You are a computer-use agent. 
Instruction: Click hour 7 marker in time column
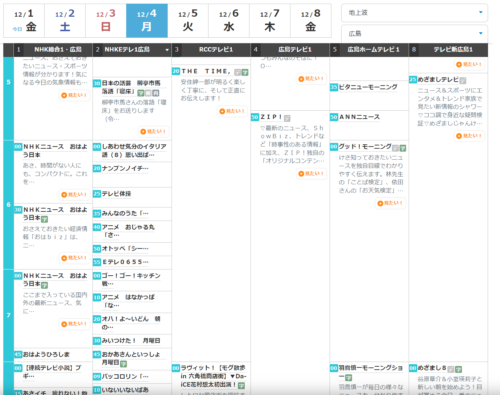[8, 315]
